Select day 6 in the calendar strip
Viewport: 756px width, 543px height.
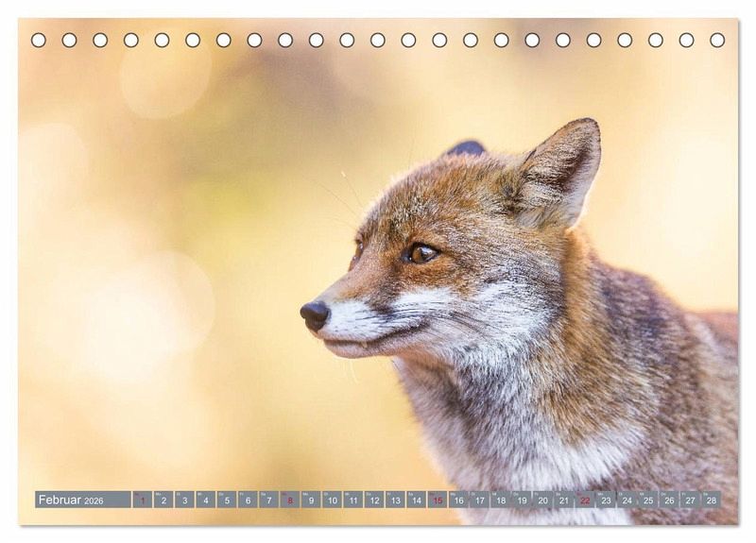pyautogui.click(x=248, y=500)
